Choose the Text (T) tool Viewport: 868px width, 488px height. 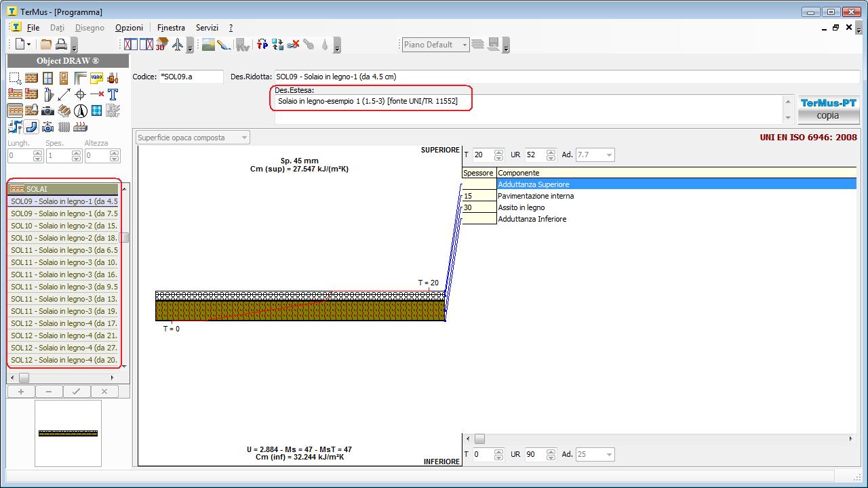[113, 94]
